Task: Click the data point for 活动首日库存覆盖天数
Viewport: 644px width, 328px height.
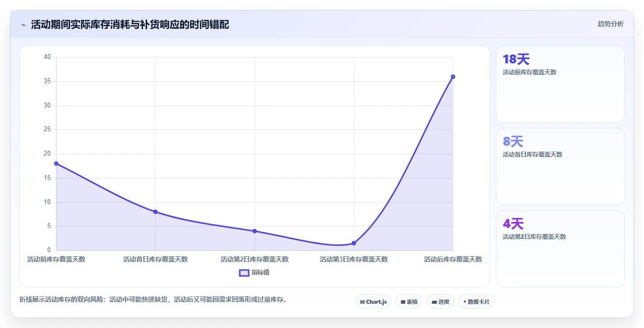Action: point(155,212)
